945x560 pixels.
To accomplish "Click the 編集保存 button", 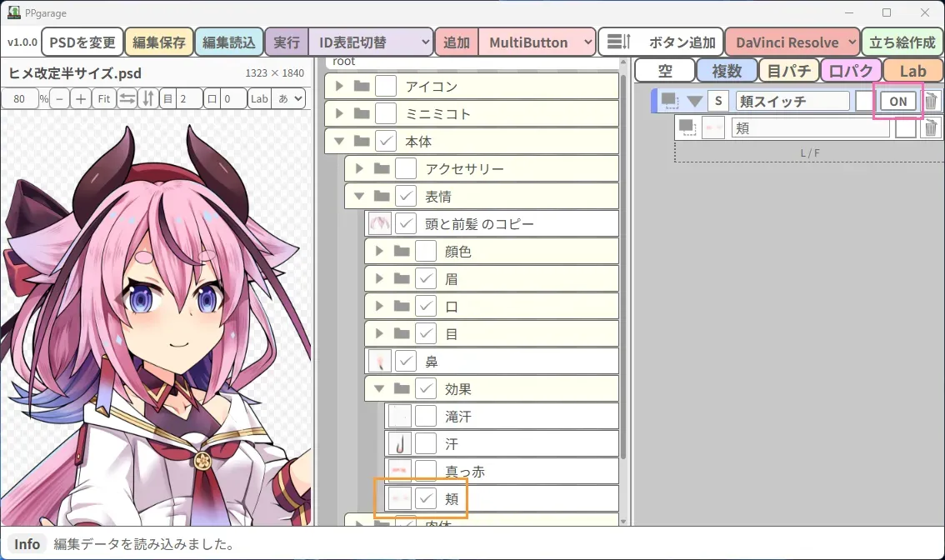I will click(159, 42).
